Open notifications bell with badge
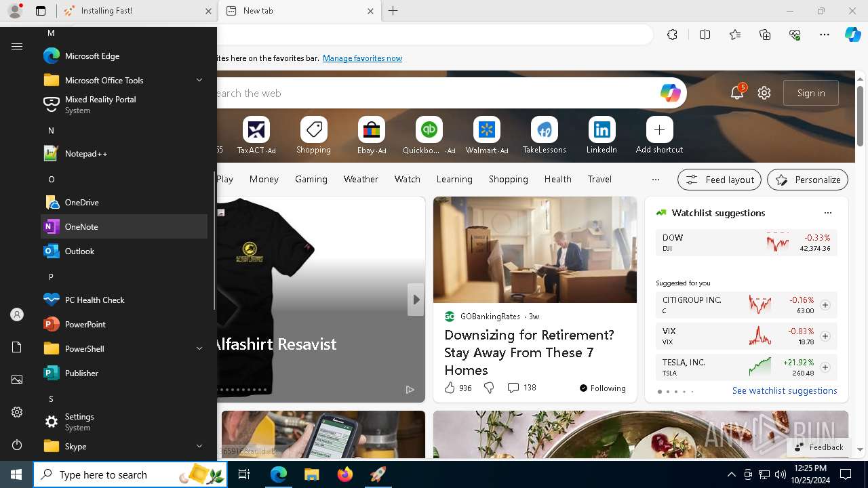 (x=737, y=93)
